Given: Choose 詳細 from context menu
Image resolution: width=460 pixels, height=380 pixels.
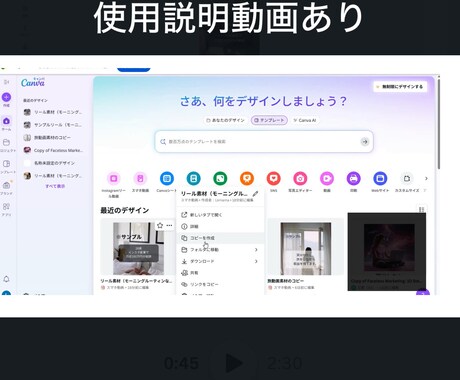Looking at the screenshot, I should pyautogui.click(x=220, y=227).
